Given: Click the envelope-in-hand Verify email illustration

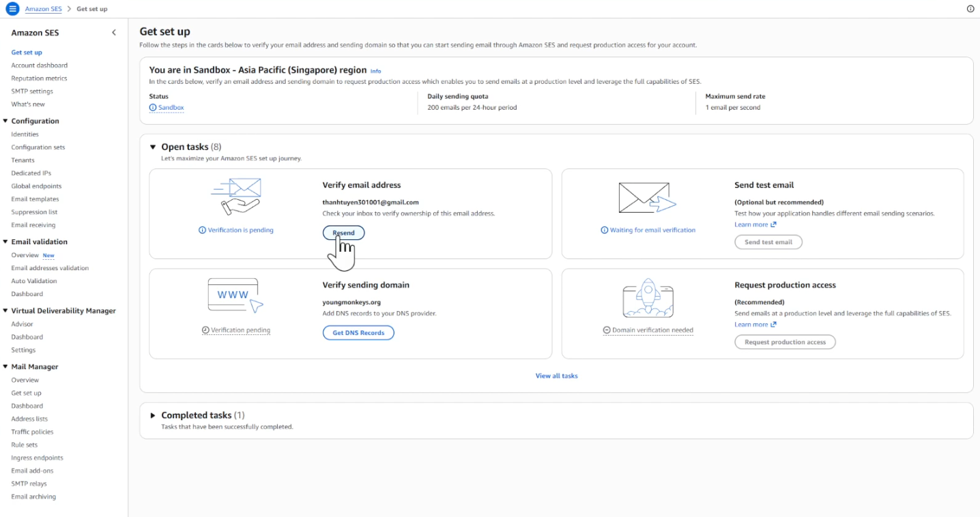Looking at the screenshot, I should click(x=236, y=196).
